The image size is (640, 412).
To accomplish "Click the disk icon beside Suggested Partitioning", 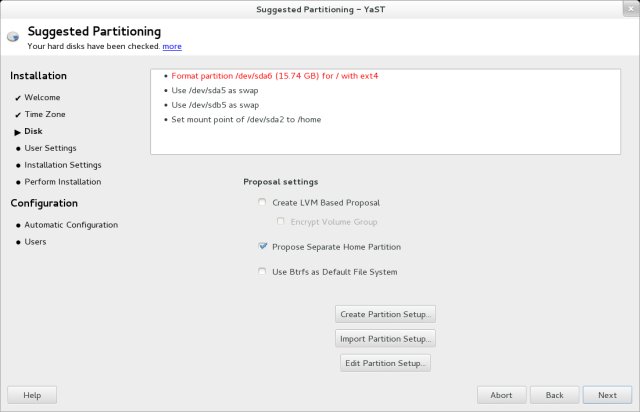I will 12,36.
